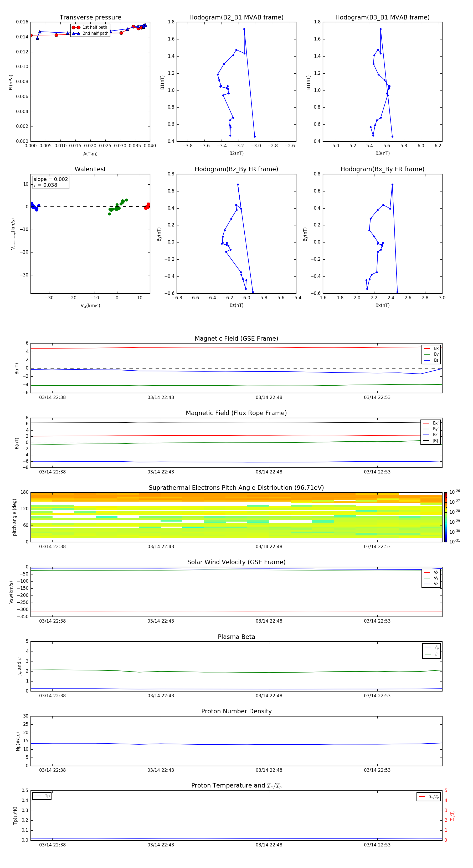473x868 pixels.
Task: Click the "Transverse pressure" plot title
Action: tap(90, 18)
